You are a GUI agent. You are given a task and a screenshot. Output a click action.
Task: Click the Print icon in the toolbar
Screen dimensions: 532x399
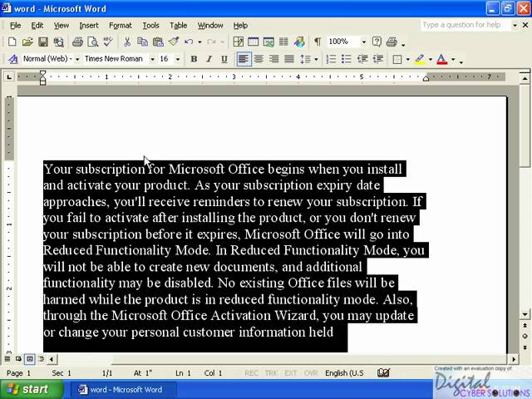pos(77,42)
